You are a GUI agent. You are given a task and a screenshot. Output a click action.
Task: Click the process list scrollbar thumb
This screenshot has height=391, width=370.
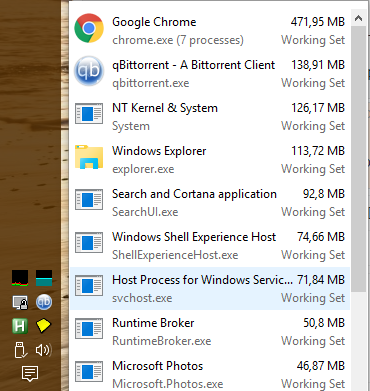(358, 159)
